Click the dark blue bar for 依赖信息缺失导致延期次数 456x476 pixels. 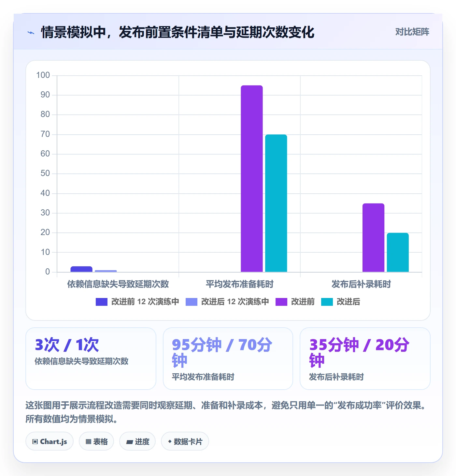[81, 269]
